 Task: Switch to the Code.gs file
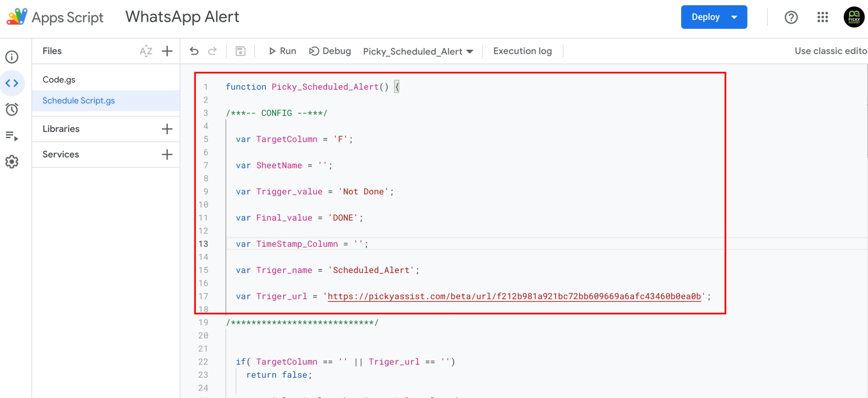59,79
